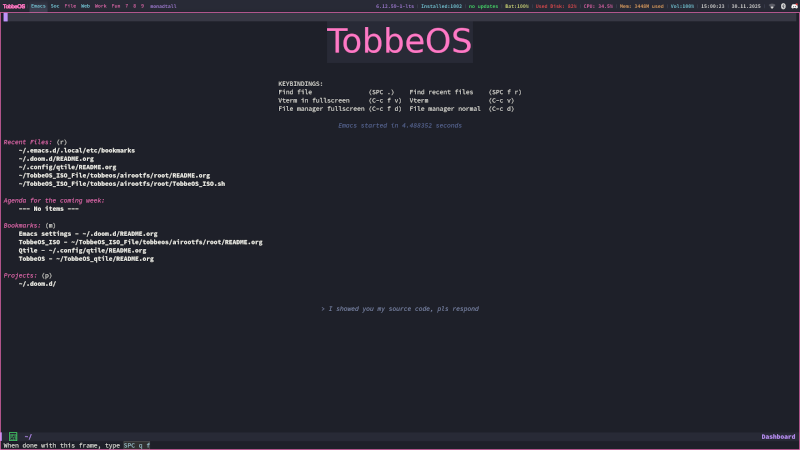Switch to the File workspace
800x450 pixels.
[70, 6]
